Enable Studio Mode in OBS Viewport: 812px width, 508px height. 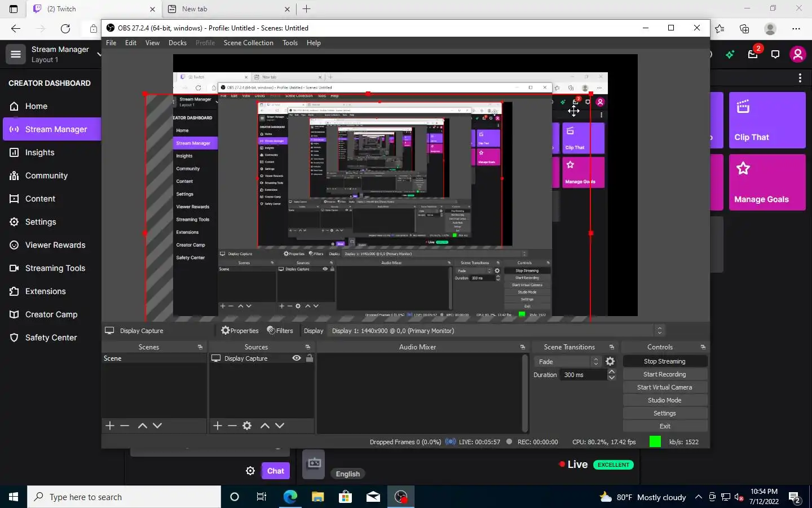tap(665, 400)
